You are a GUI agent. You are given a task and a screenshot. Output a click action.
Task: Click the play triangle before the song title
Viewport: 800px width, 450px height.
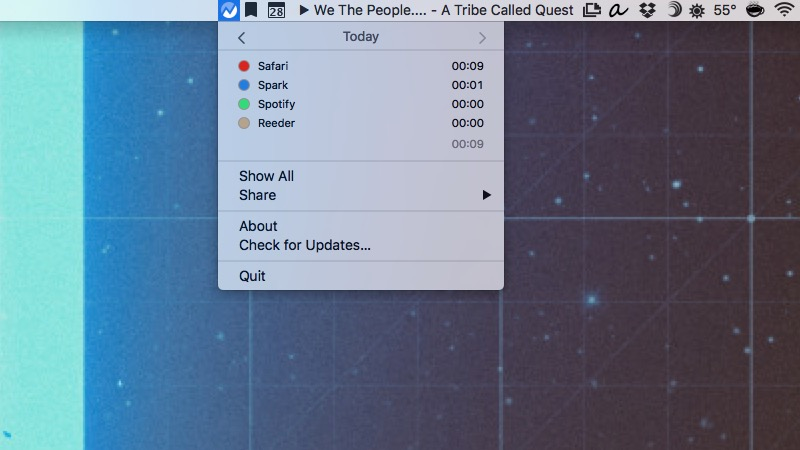click(x=304, y=10)
